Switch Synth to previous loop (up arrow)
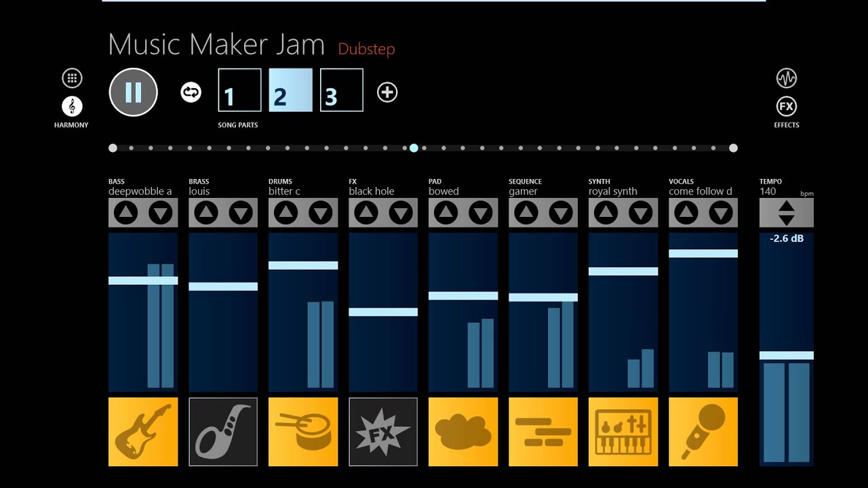Image resolution: width=868 pixels, height=488 pixels. click(606, 213)
